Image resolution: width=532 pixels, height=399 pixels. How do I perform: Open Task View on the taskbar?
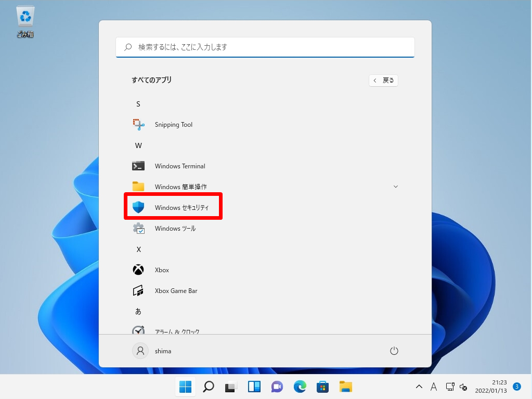[x=231, y=387]
